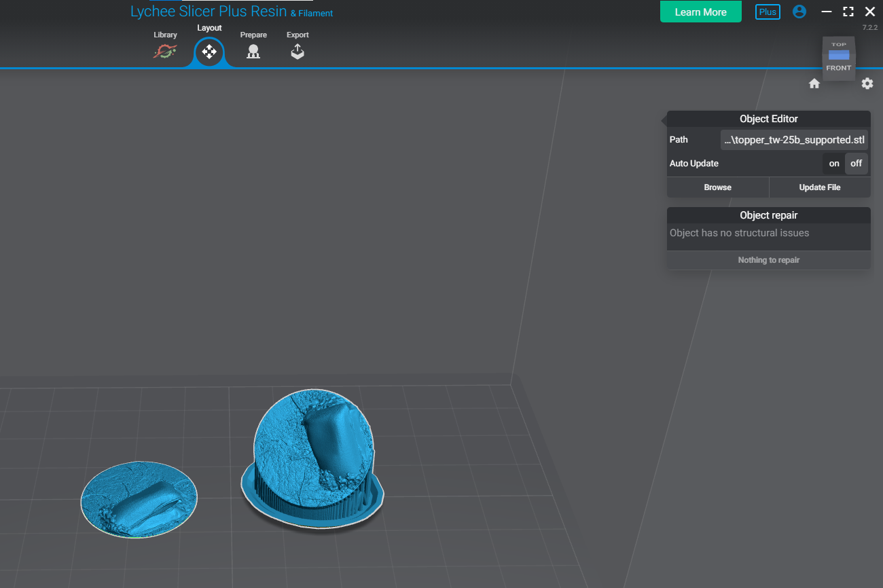
Task: Open the user account profile icon
Action: (x=799, y=12)
